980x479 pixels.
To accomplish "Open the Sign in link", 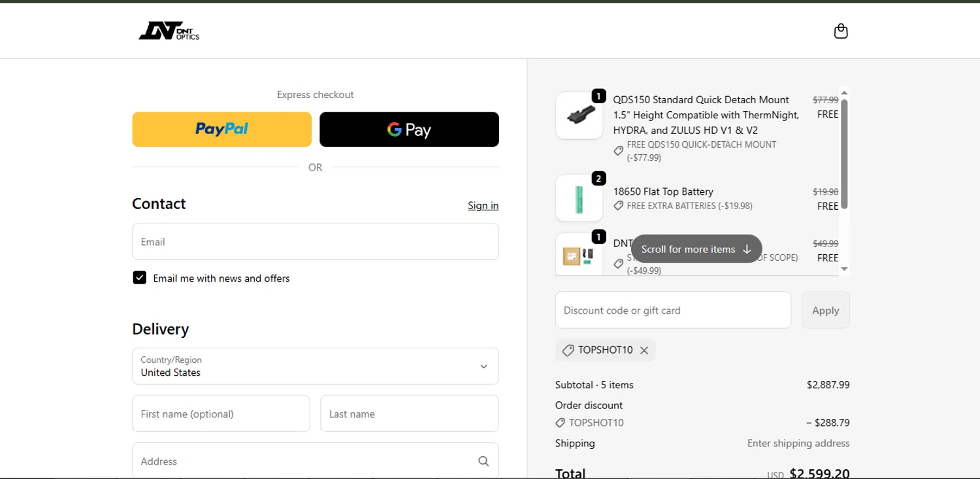I will (x=483, y=205).
